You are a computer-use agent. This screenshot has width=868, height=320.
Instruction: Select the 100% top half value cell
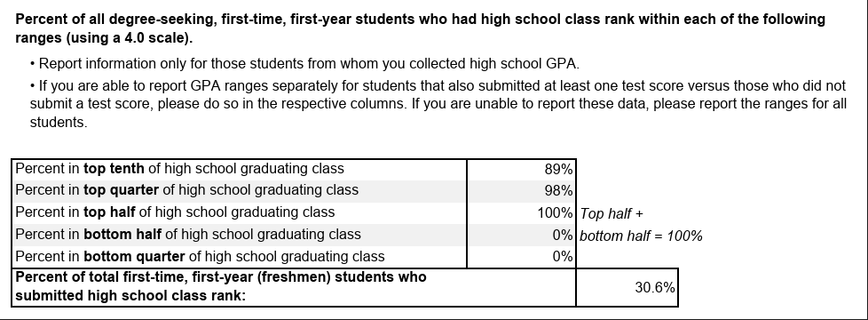(x=521, y=213)
